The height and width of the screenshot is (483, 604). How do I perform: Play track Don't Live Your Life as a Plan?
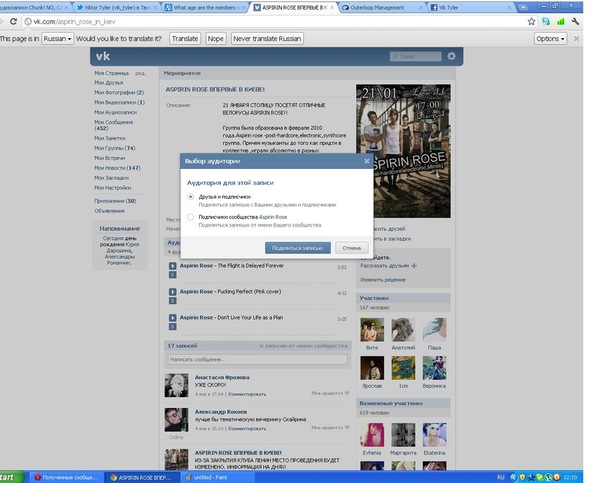coord(173,318)
